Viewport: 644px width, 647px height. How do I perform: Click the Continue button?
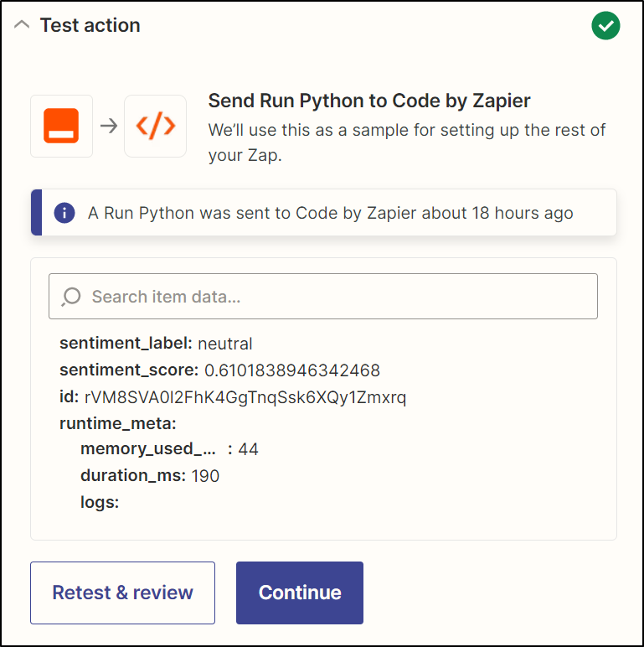click(x=300, y=593)
